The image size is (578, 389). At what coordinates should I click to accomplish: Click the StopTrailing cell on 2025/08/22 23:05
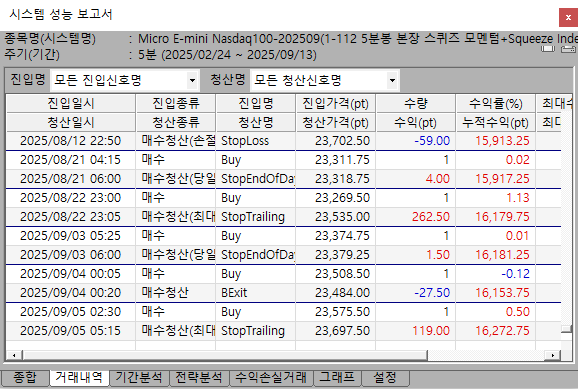[x=255, y=217]
